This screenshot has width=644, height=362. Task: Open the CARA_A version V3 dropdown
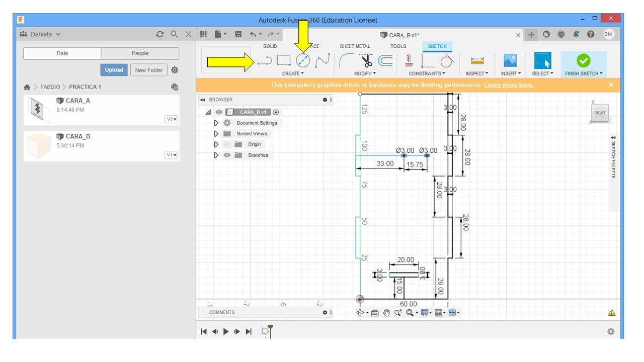[171, 119]
